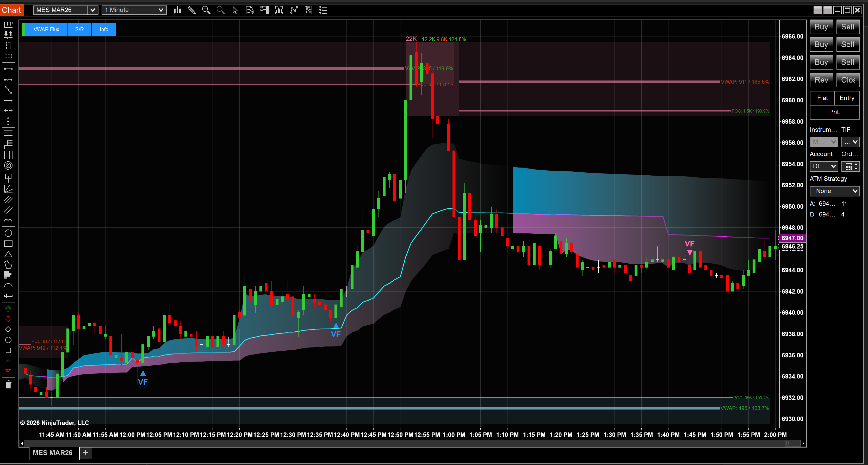
Task: Expand the ATM Strategy None dropdown
Action: click(x=834, y=191)
